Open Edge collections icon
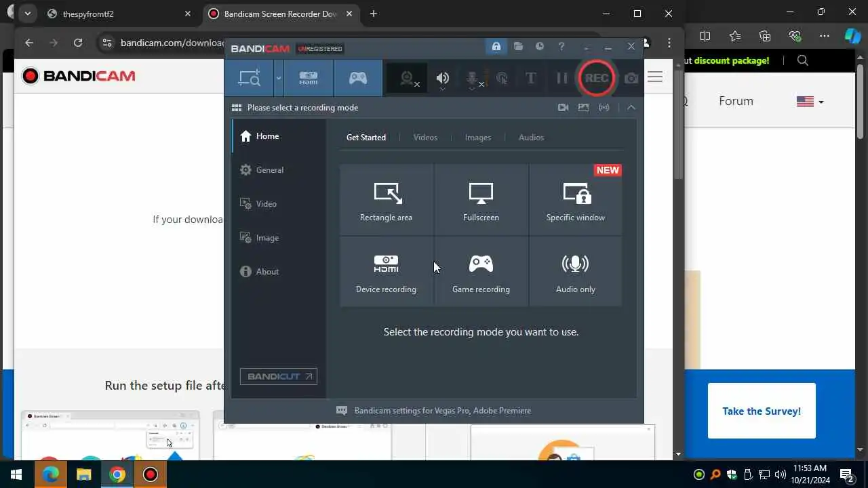The image size is (868, 488). tap(765, 36)
